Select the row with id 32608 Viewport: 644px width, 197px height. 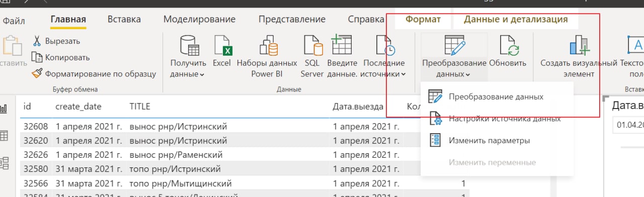[x=245, y=126]
